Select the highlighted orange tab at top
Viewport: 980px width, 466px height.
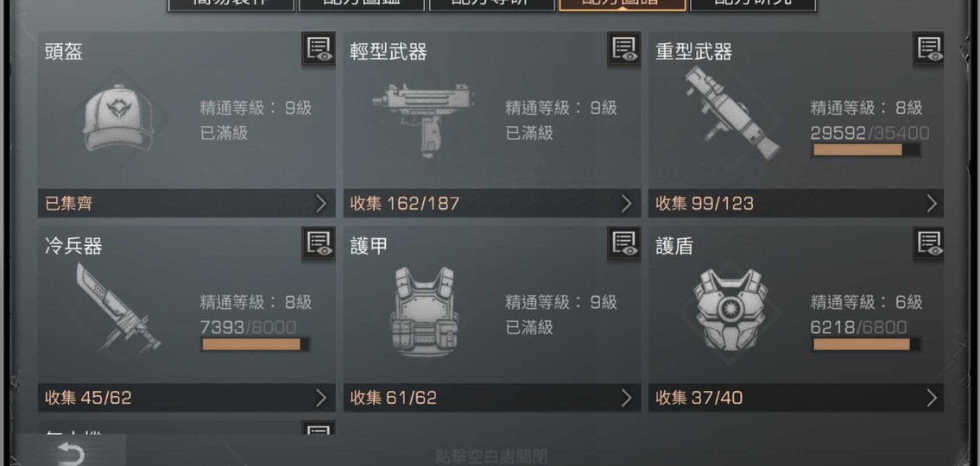point(623,5)
